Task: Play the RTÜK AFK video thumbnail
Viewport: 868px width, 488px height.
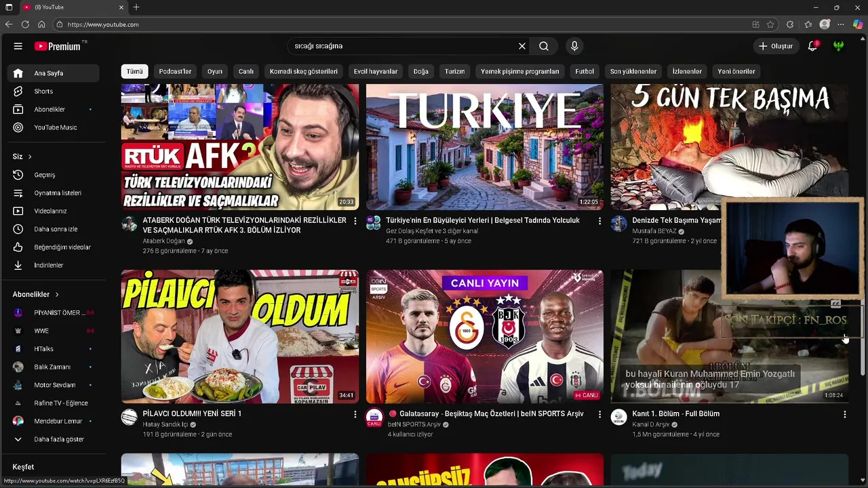Action: [240, 147]
